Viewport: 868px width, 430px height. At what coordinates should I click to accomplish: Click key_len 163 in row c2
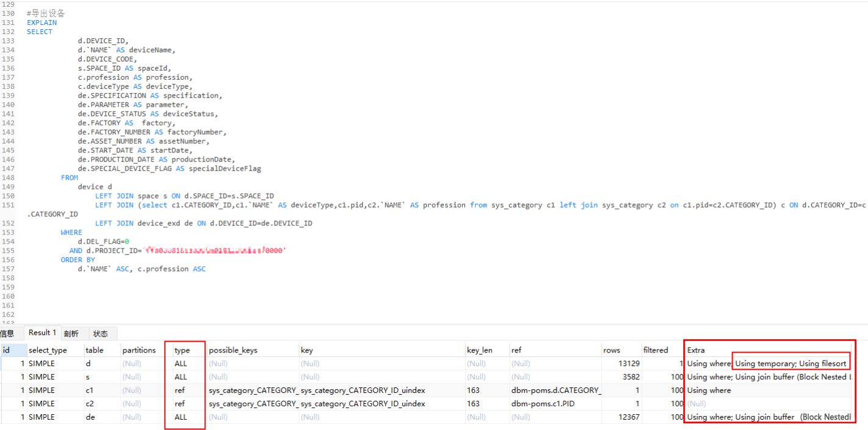click(487, 404)
